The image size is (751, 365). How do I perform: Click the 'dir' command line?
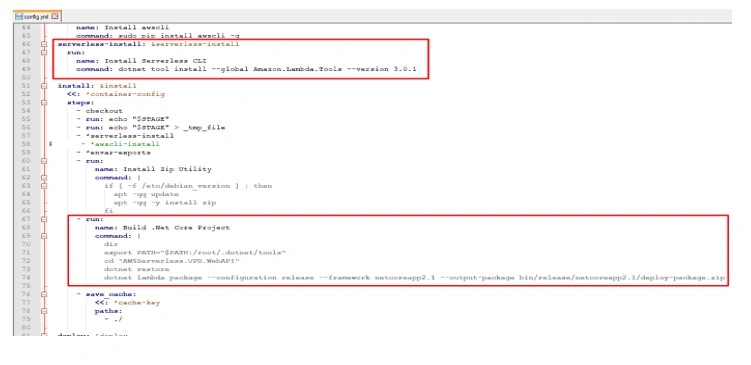point(111,244)
